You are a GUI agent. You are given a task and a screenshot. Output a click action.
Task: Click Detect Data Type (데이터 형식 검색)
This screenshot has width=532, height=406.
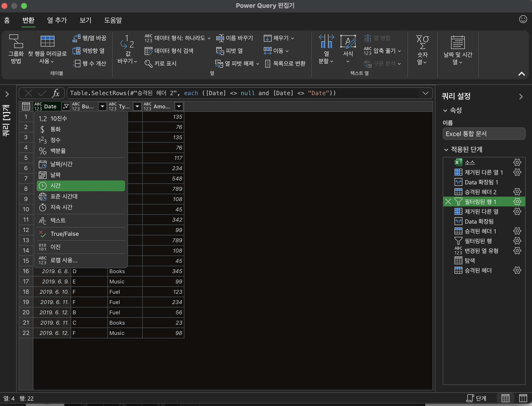[169, 51]
